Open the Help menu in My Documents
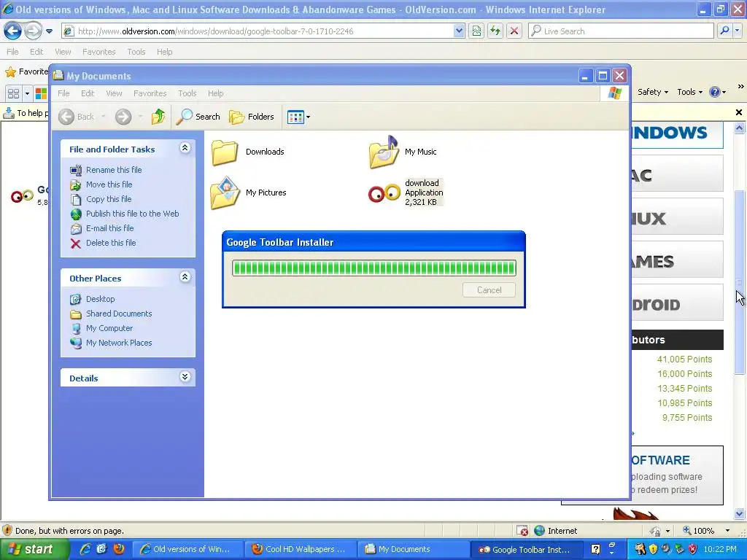 pos(215,93)
